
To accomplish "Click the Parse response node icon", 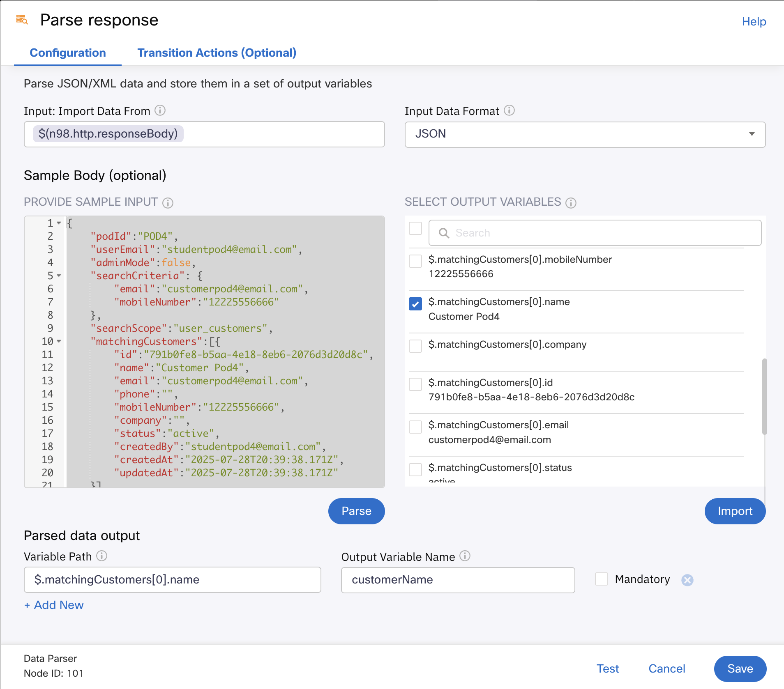I will (x=22, y=20).
